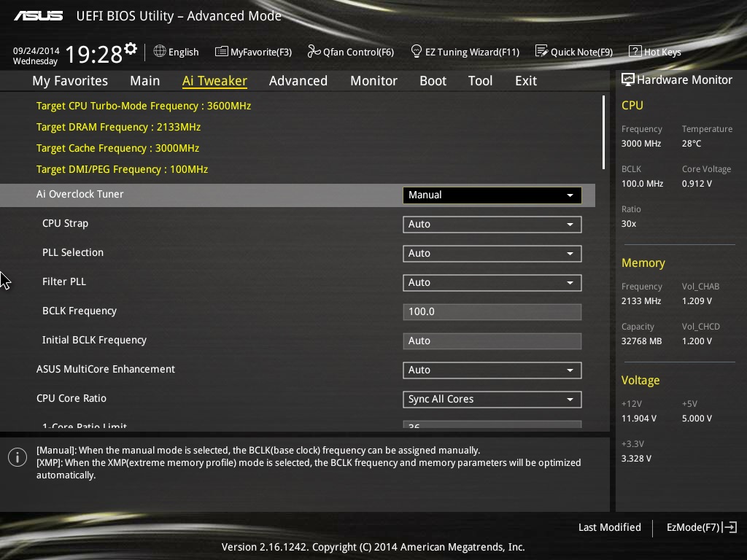The height and width of the screenshot is (560, 747).
Task: Click the Filter PLL label
Action: click(64, 281)
